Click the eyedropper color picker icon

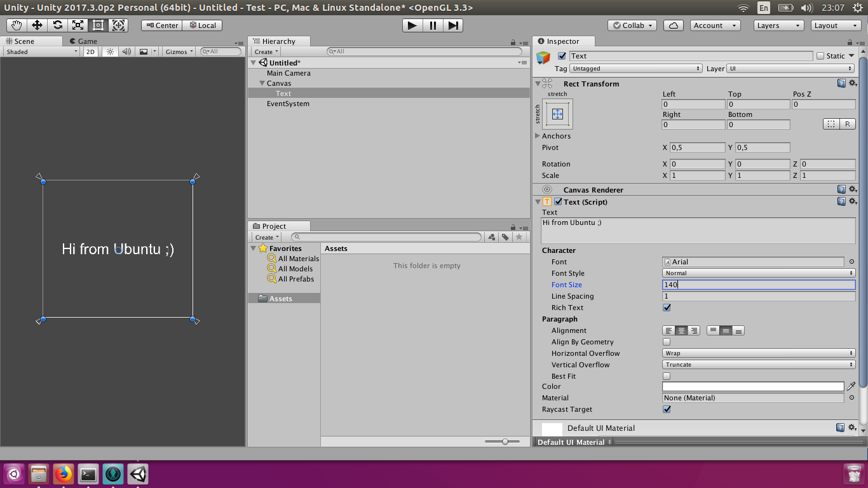[x=851, y=386]
